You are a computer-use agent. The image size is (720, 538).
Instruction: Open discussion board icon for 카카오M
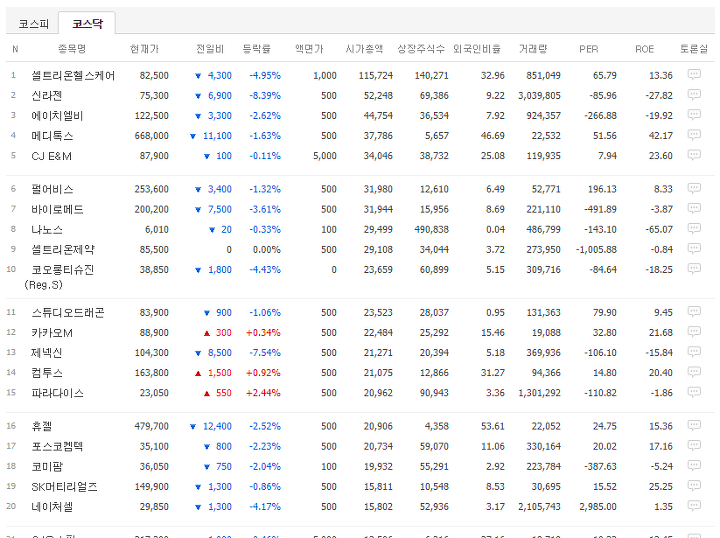pos(694,331)
